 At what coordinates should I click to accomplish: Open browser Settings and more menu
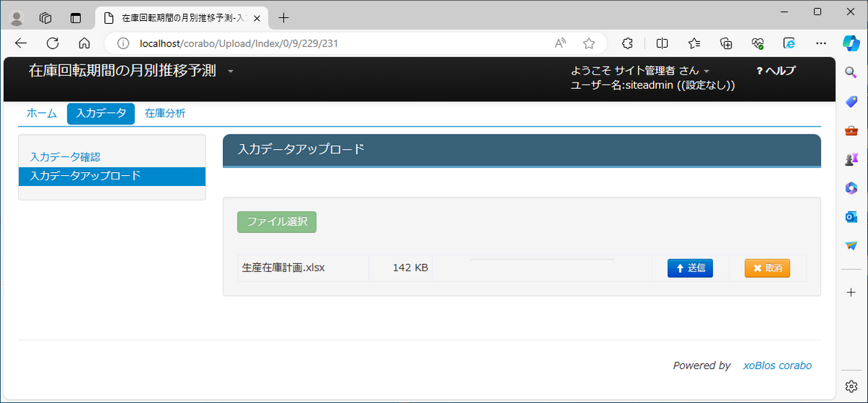click(x=821, y=43)
